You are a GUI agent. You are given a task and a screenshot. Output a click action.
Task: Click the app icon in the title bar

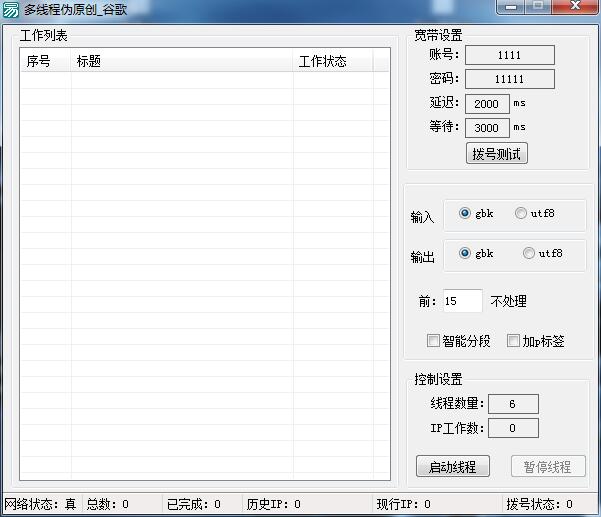tap(10, 10)
